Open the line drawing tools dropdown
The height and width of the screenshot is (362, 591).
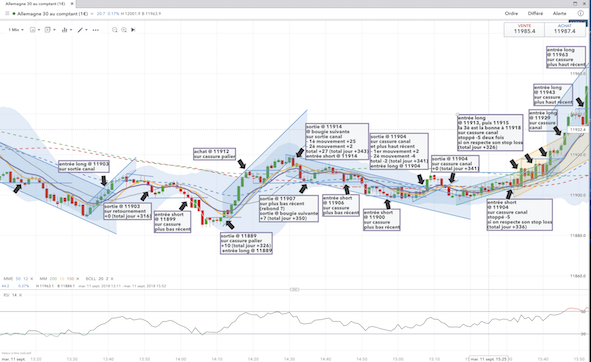[82, 30]
